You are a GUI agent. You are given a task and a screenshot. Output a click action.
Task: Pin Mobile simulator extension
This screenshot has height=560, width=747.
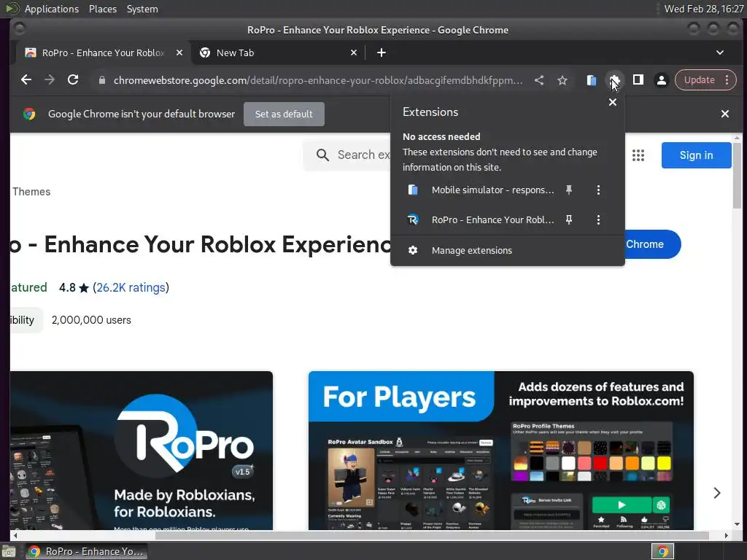click(569, 190)
